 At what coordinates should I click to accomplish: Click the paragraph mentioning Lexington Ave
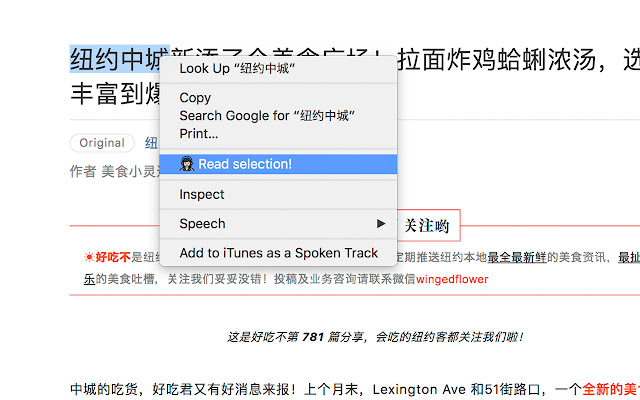355,389
